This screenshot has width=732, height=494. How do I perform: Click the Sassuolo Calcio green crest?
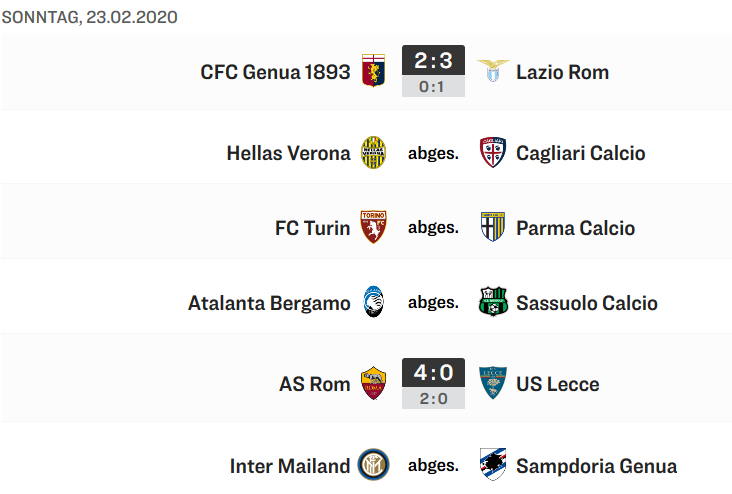pos(493,303)
